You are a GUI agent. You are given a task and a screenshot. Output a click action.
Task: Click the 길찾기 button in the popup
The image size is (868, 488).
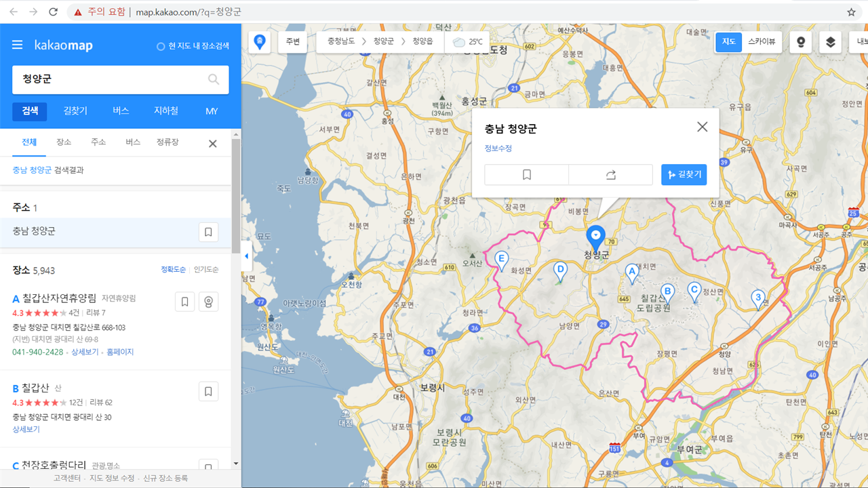pos(684,174)
